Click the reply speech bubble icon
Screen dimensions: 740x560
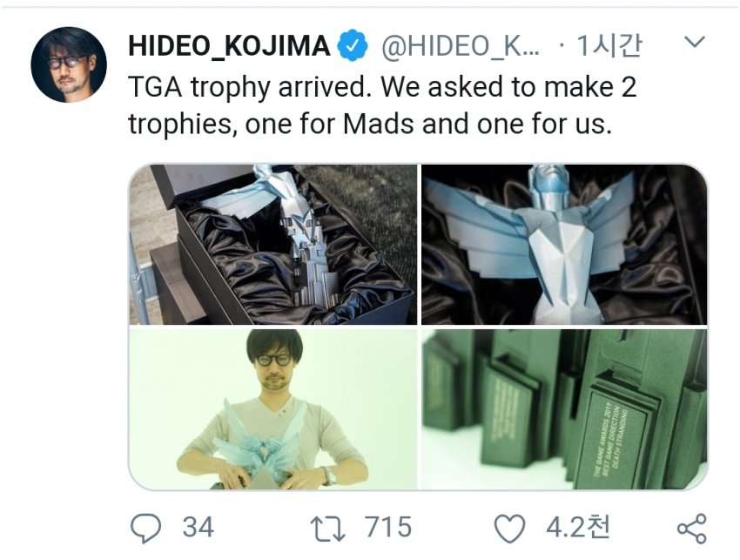(x=146, y=528)
